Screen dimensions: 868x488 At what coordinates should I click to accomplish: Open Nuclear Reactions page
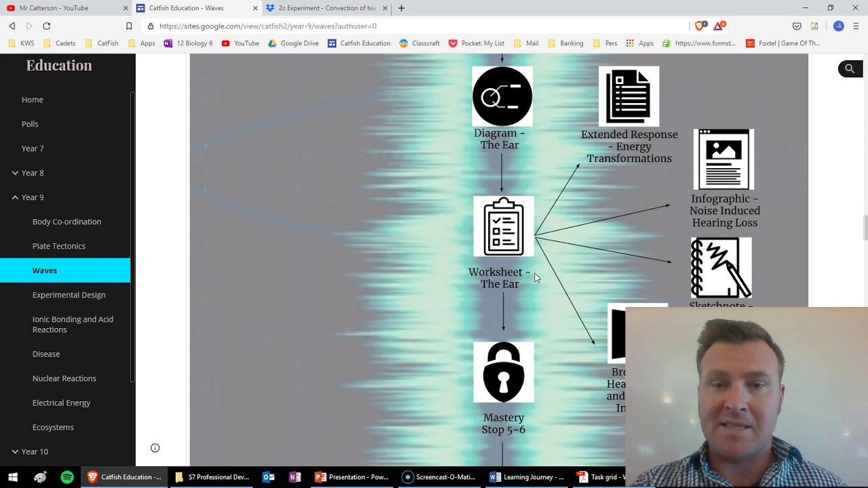pos(64,378)
